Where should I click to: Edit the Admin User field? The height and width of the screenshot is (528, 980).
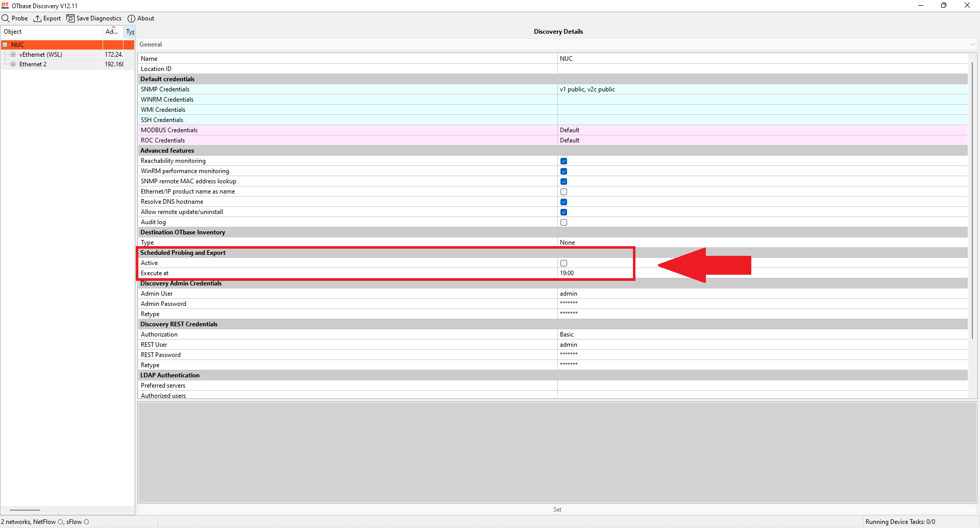pyautogui.click(x=763, y=294)
